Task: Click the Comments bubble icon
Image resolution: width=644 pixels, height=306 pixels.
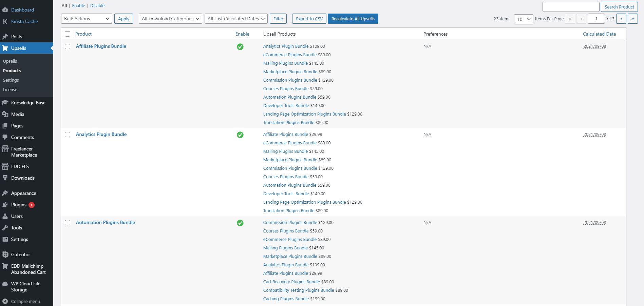Action: 5,137
